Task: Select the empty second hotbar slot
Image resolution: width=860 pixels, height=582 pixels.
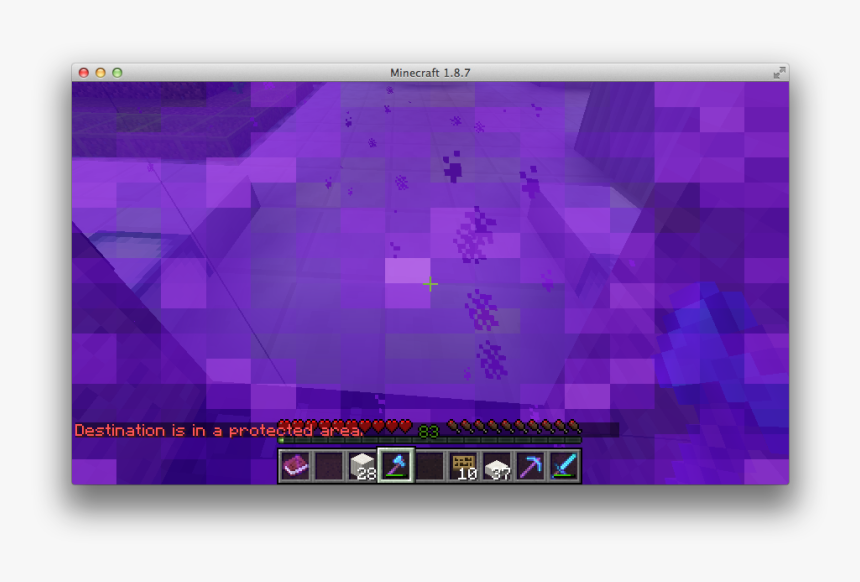Action: coord(329,466)
